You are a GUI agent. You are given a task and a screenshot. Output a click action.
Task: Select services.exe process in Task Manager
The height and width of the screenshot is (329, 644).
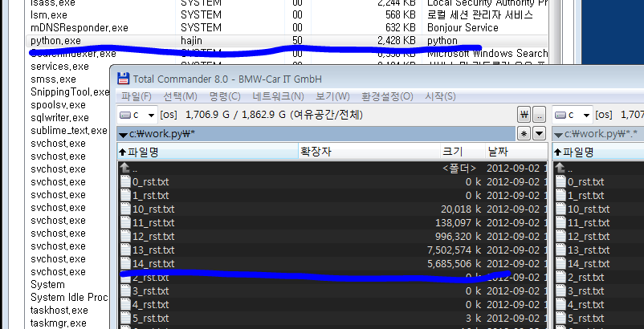59,66
